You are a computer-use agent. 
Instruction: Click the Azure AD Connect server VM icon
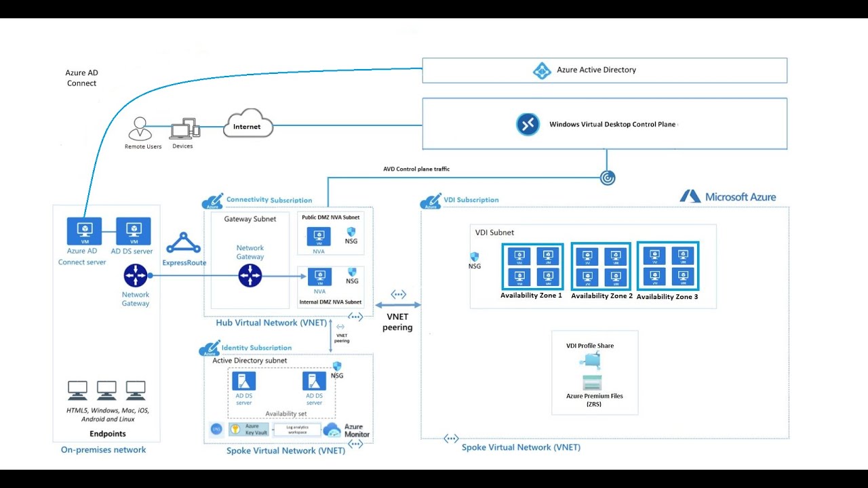(83, 231)
